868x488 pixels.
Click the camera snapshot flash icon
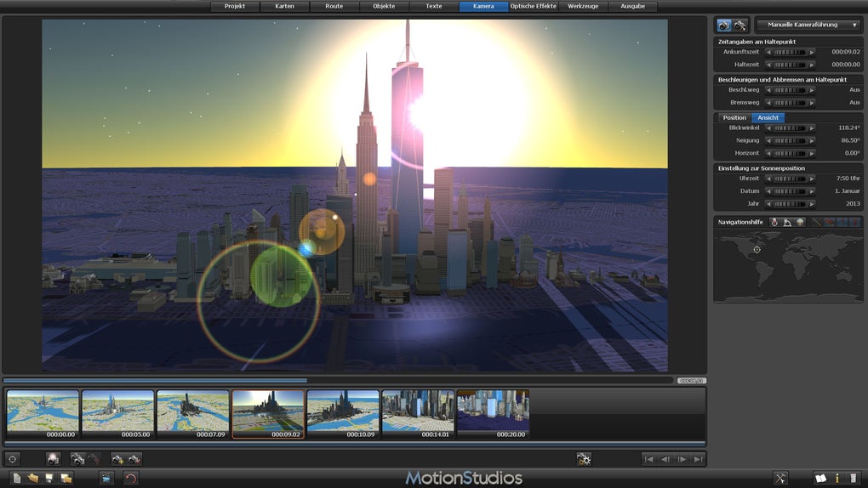point(53,459)
